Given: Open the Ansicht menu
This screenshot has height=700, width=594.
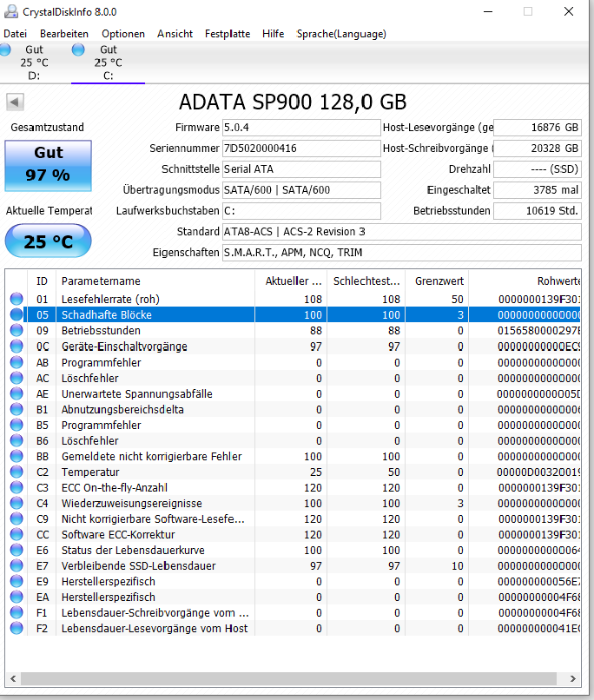Looking at the screenshot, I should tap(175, 34).
